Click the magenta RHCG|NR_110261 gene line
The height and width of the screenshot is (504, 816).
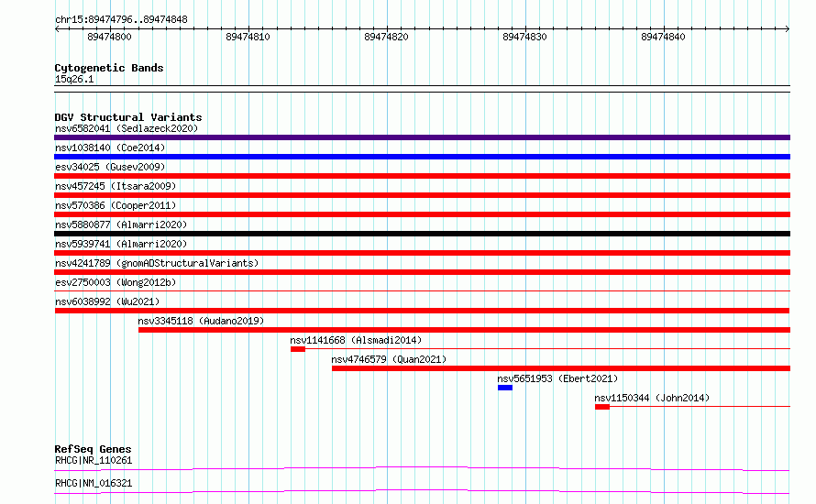tap(422, 468)
